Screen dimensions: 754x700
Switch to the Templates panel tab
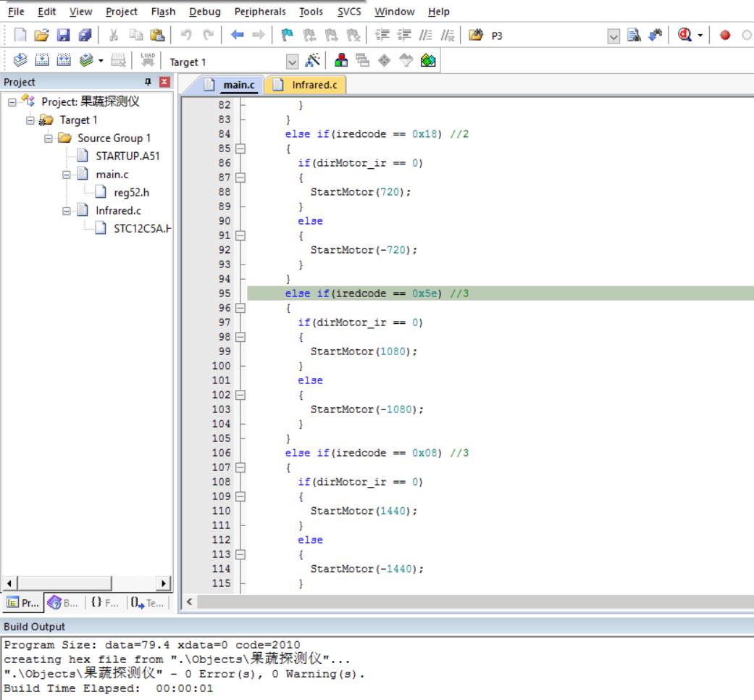(x=148, y=603)
